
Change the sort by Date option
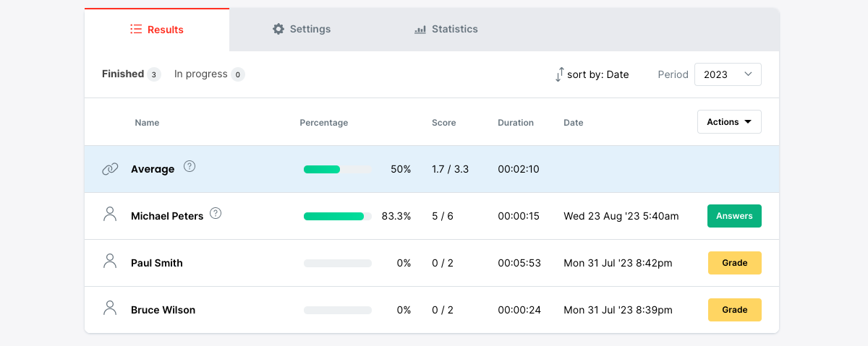pyautogui.click(x=597, y=74)
